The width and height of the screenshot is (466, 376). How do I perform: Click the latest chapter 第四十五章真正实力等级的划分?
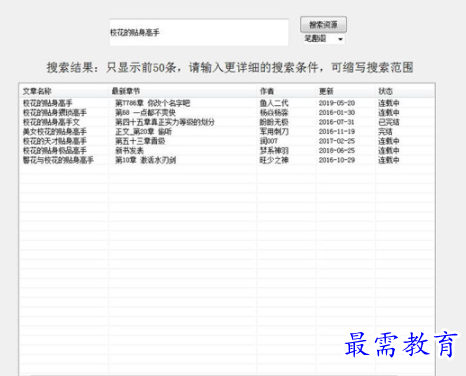coord(165,122)
